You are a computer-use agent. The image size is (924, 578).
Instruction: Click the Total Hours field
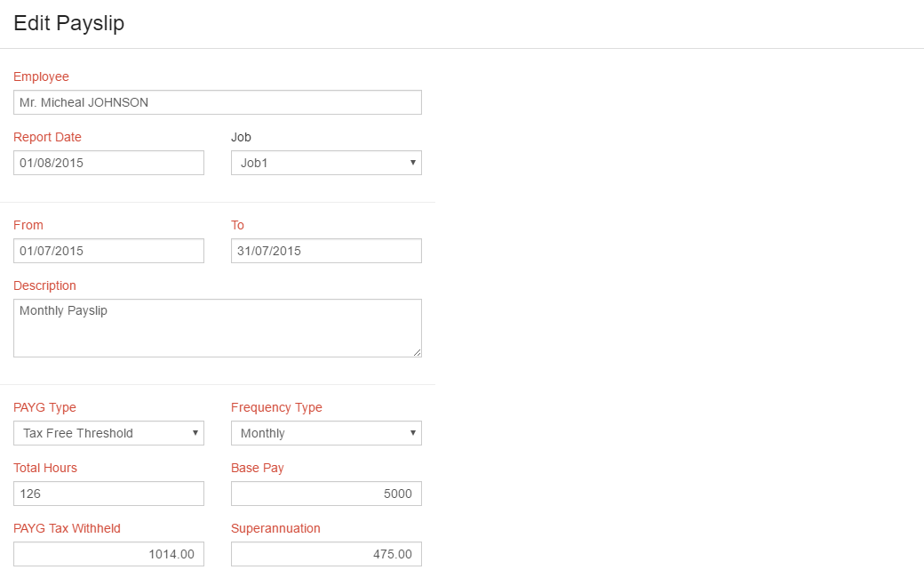(108, 494)
